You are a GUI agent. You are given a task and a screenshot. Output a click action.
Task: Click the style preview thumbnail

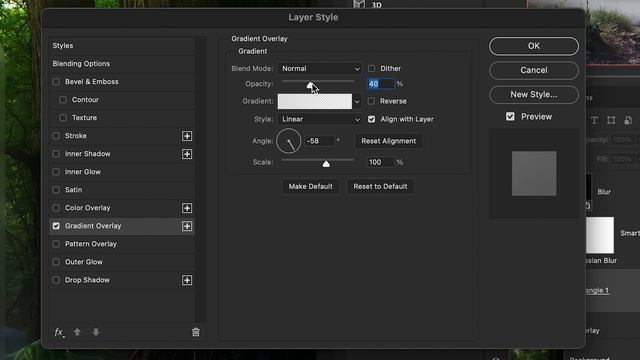click(534, 173)
